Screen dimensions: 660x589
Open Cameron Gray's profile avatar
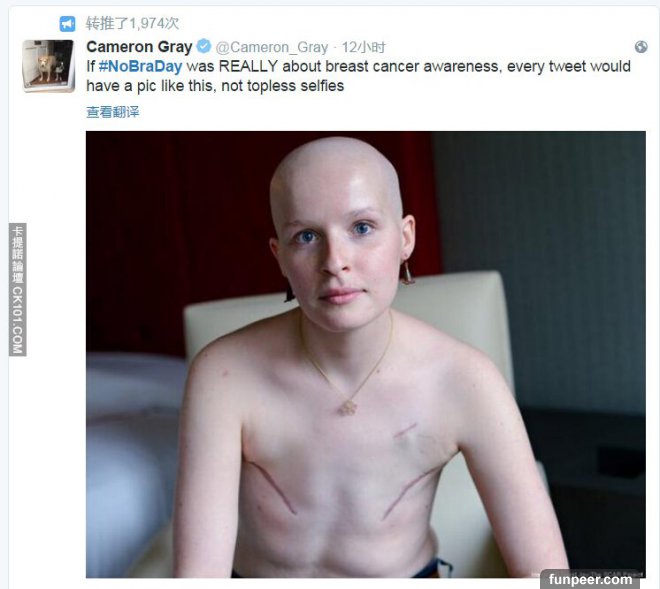48,66
